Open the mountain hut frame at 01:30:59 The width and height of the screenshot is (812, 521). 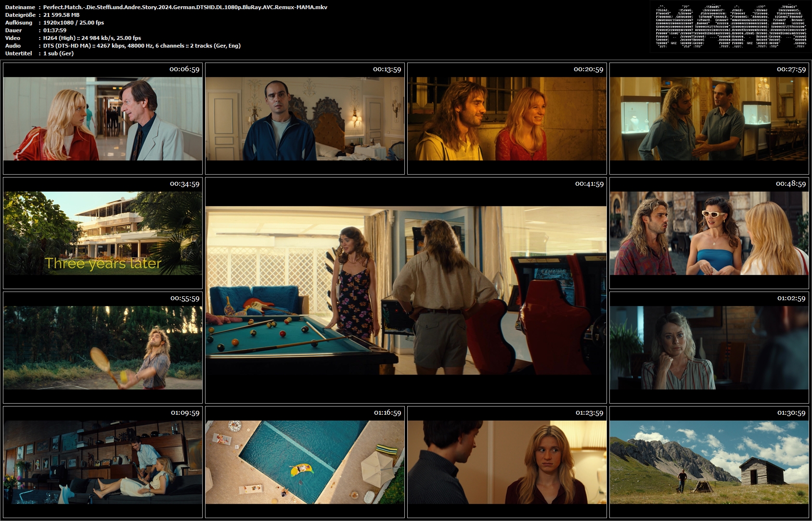tap(709, 462)
